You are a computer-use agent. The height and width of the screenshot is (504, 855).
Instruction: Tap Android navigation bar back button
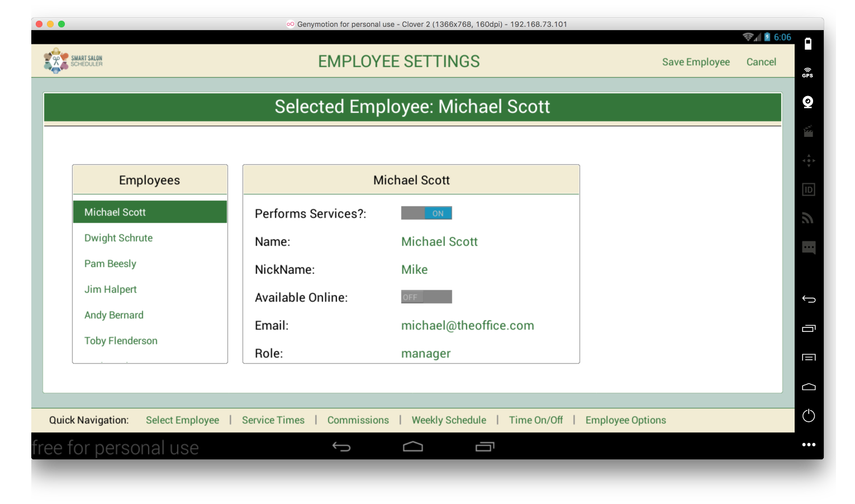(x=341, y=446)
